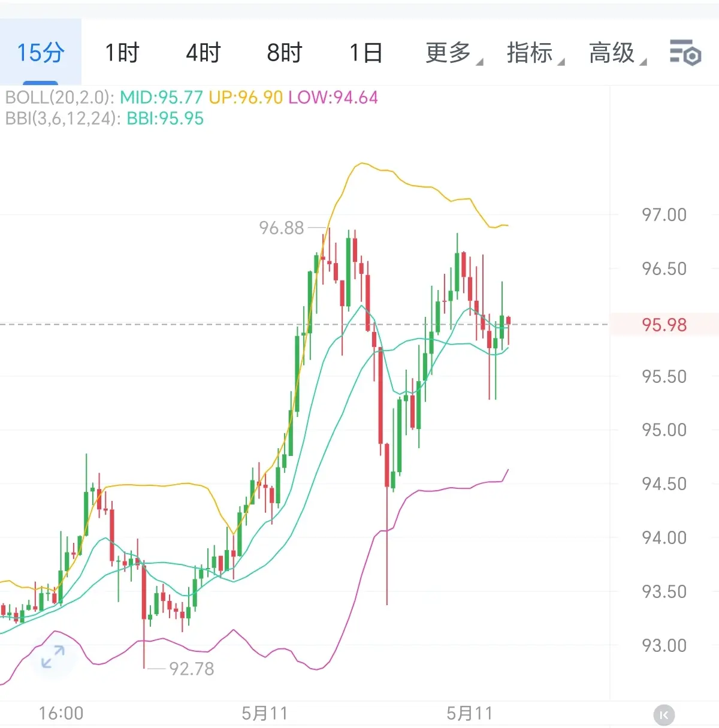Image resolution: width=719 pixels, height=728 pixels.
Task: Tap the MID:95.77 value
Action: pyautogui.click(x=161, y=97)
